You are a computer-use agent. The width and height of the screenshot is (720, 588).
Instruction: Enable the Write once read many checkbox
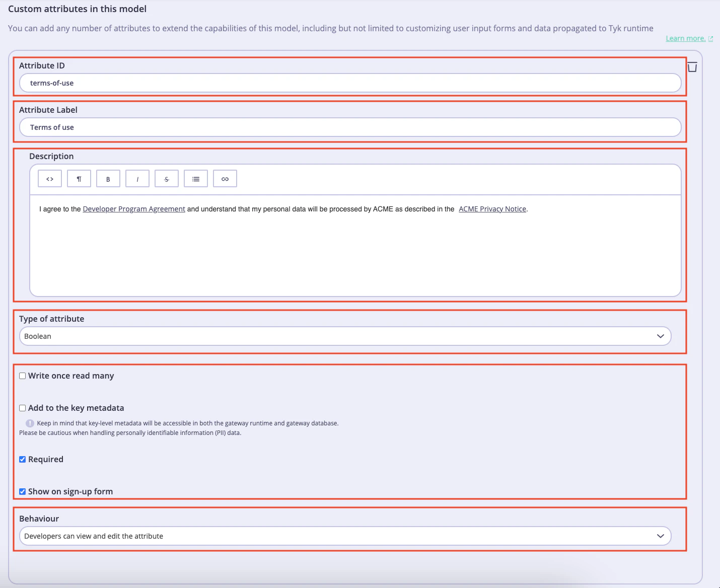coord(22,376)
